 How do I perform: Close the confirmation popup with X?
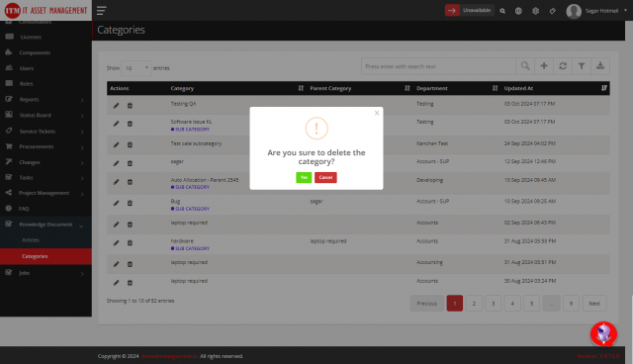tap(377, 113)
